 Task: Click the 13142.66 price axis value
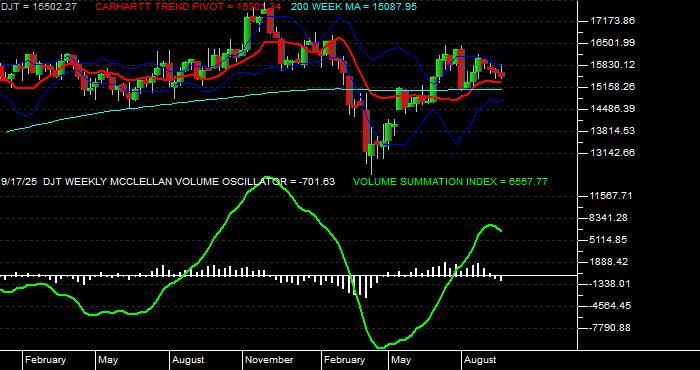[612, 153]
